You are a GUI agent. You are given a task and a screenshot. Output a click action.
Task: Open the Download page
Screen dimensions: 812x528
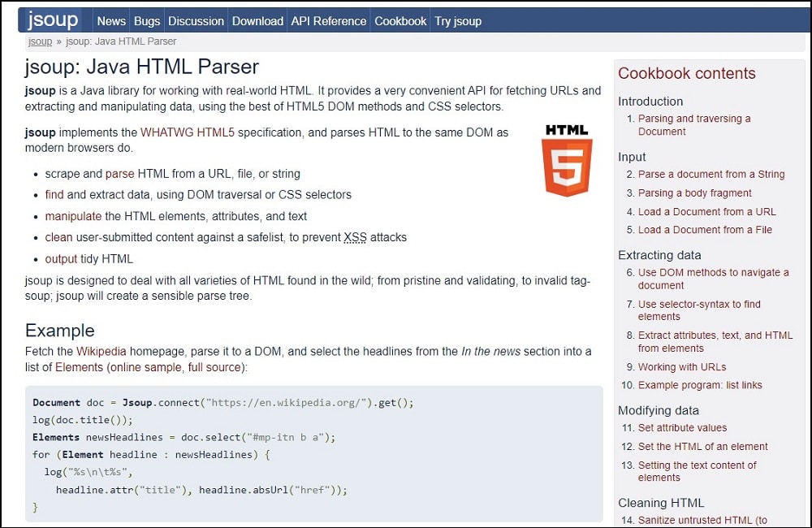click(257, 21)
